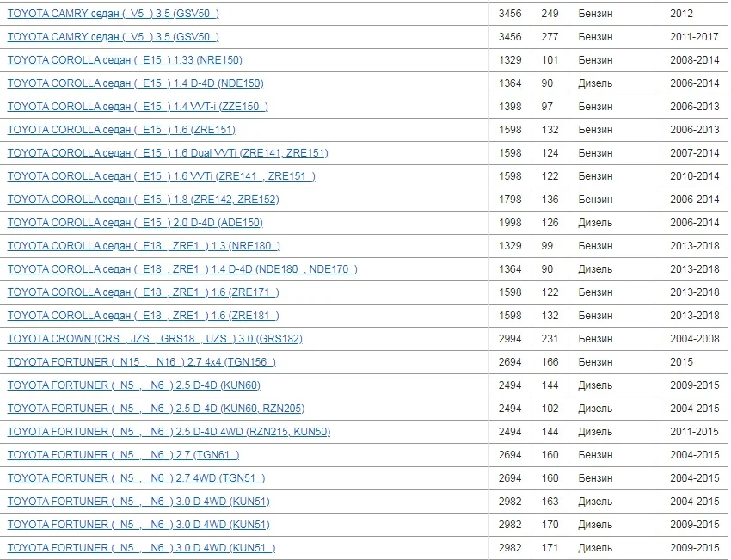
Task: Follow the Toyota Crown 3.0 (GRS182) link
Action: point(155,339)
